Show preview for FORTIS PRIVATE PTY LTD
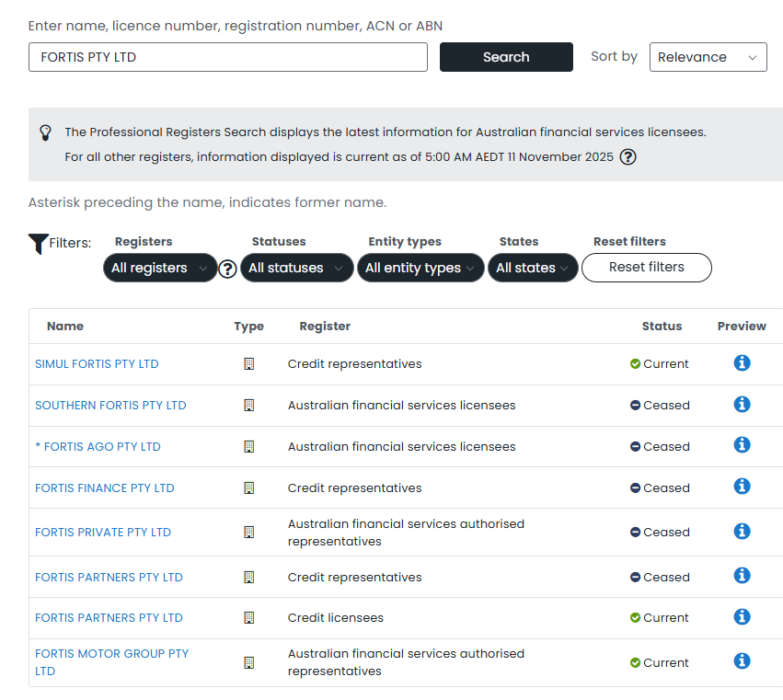The width and height of the screenshot is (783, 700). point(742,531)
